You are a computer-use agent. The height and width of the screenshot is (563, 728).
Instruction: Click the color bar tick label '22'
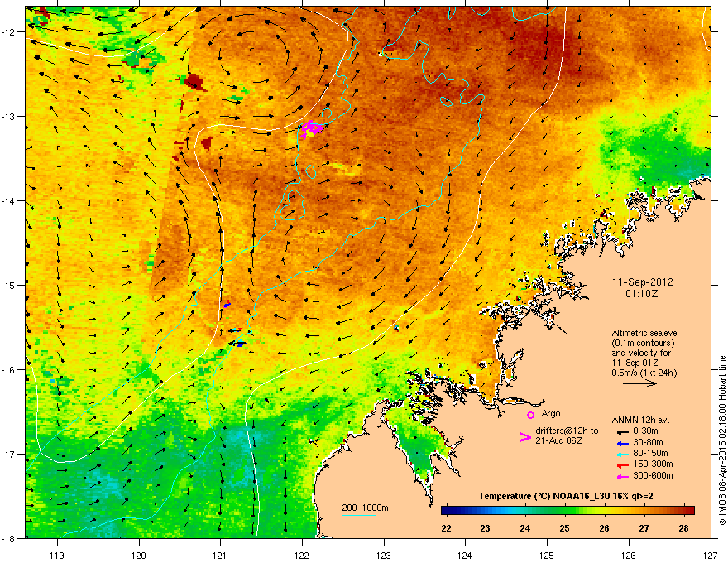[x=446, y=528]
